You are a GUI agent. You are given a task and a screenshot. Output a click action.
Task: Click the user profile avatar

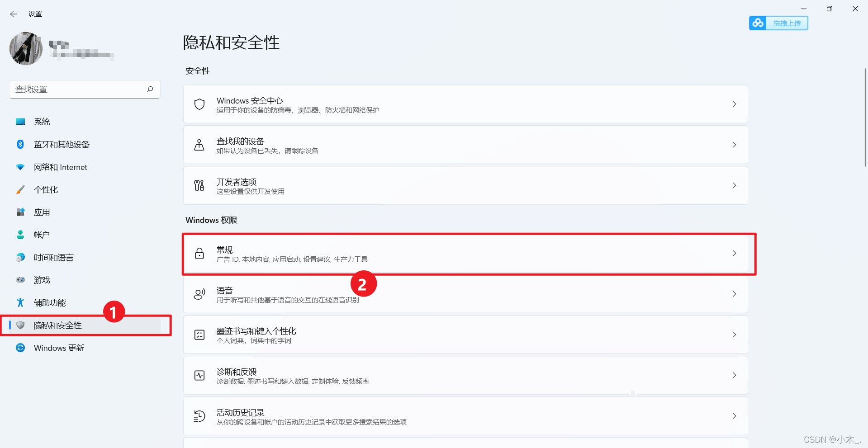click(26, 48)
